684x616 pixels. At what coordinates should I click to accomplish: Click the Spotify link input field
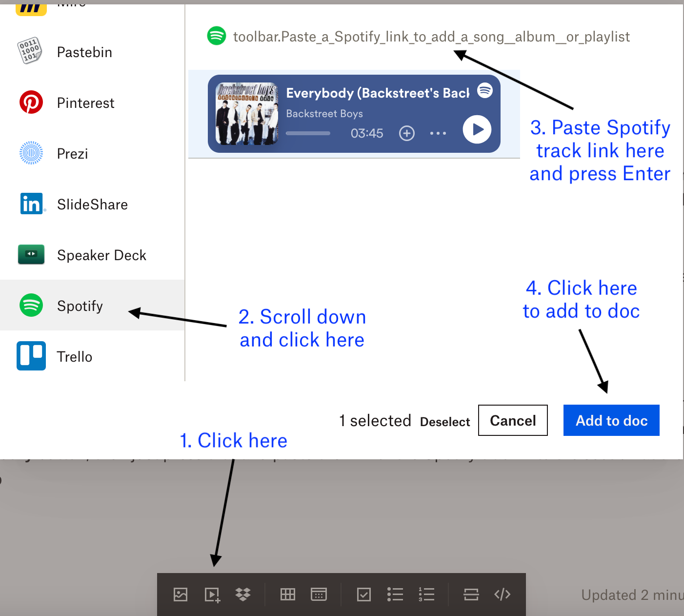pyautogui.click(x=431, y=36)
